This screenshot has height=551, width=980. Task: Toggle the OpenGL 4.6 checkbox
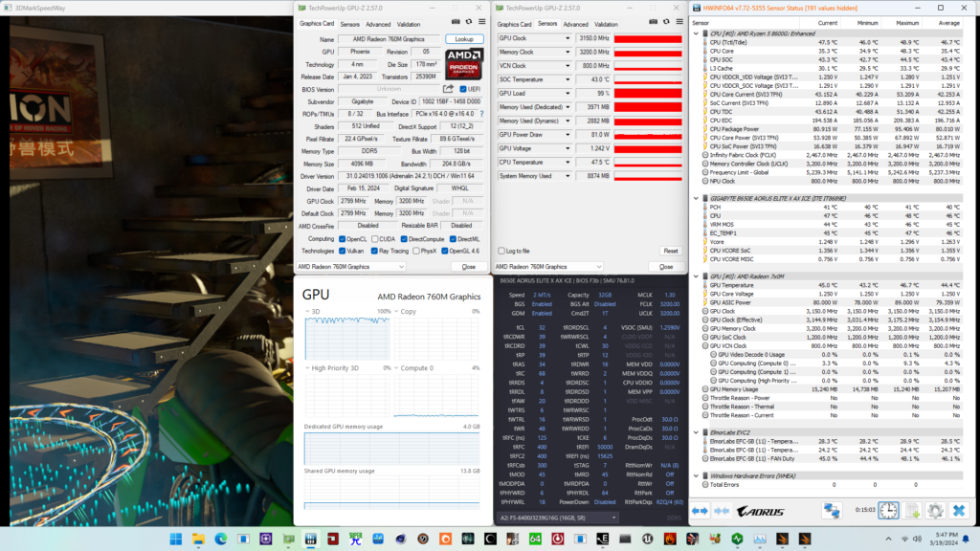tap(445, 252)
